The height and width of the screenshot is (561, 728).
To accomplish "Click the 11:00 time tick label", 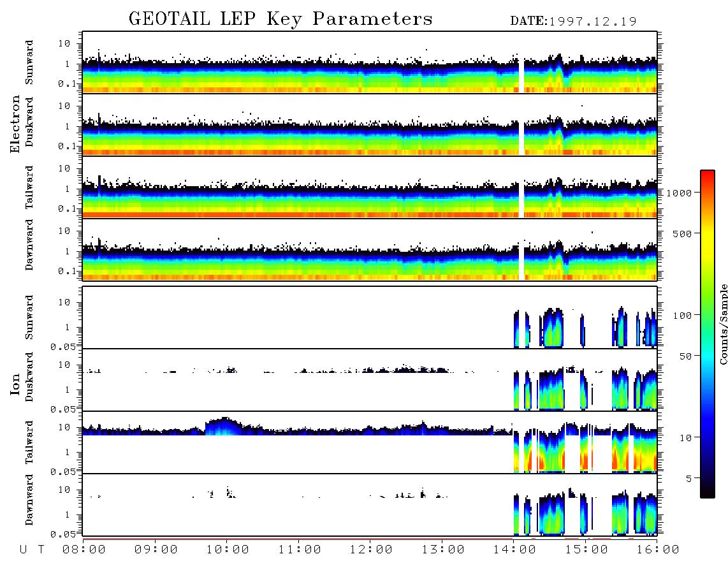I will coord(300,550).
